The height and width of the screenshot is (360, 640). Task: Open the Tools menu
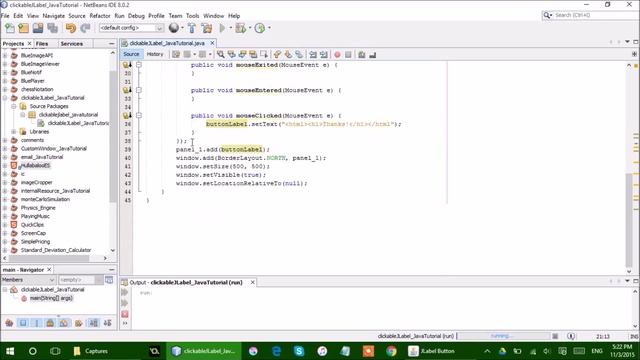(x=192, y=16)
